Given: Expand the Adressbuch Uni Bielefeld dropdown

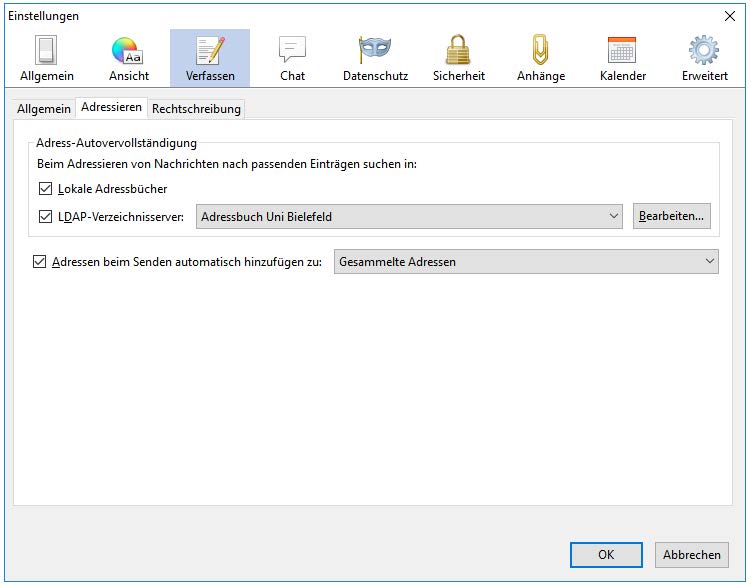Looking at the screenshot, I should point(410,216).
